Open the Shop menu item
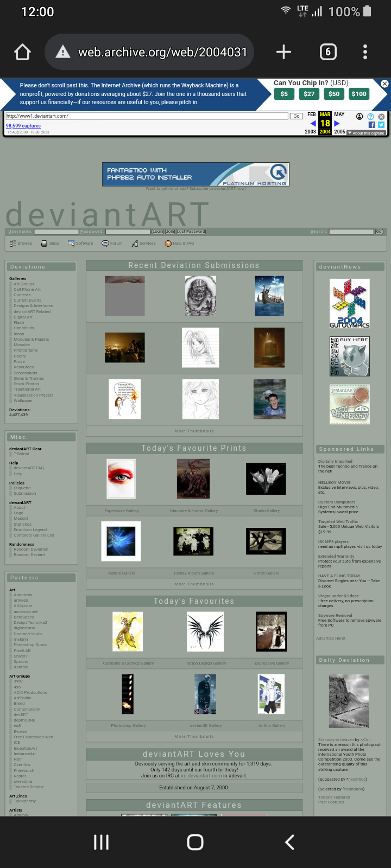This screenshot has width=391, height=868. [50, 244]
